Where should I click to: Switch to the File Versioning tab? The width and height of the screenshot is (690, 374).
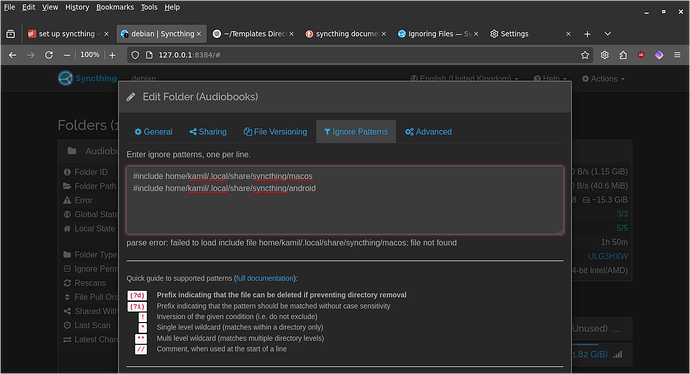click(275, 132)
